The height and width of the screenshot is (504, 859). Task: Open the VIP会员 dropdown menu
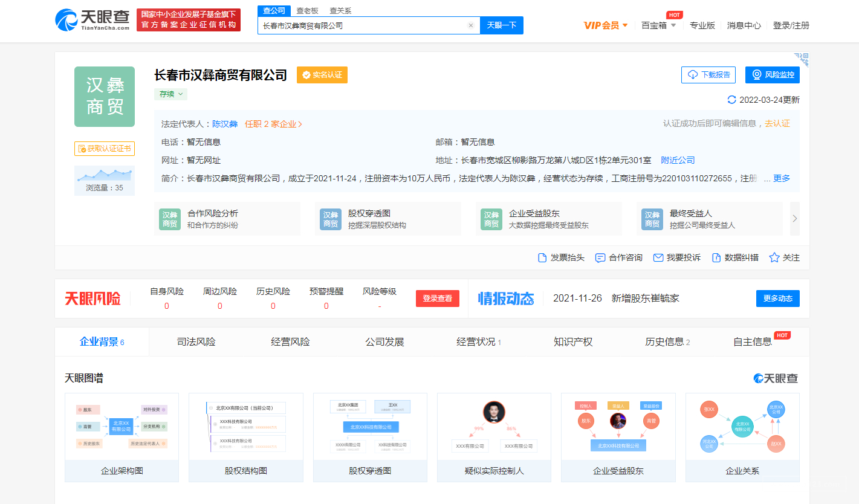[606, 25]
